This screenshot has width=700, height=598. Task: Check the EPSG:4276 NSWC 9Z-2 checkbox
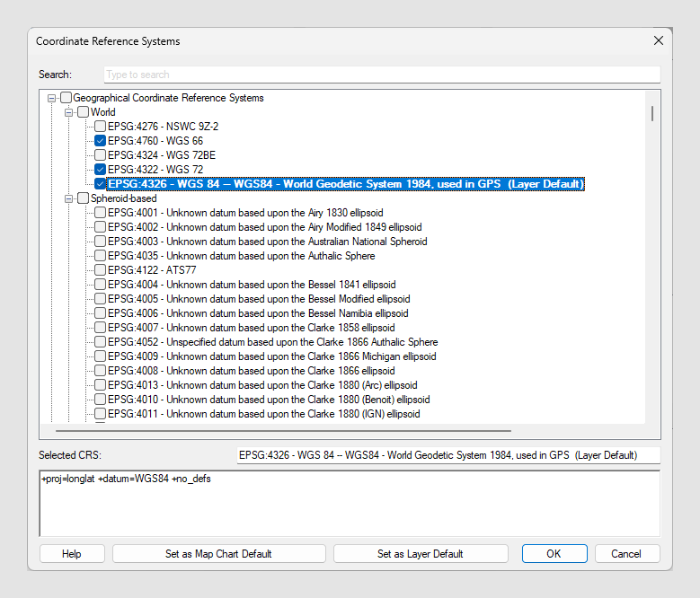click(100, 127)
